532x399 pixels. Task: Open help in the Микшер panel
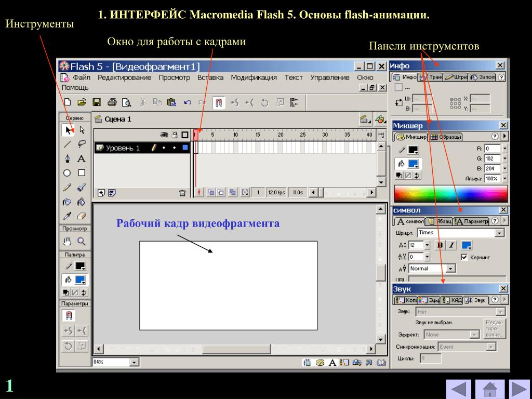(x=495, y=137)
